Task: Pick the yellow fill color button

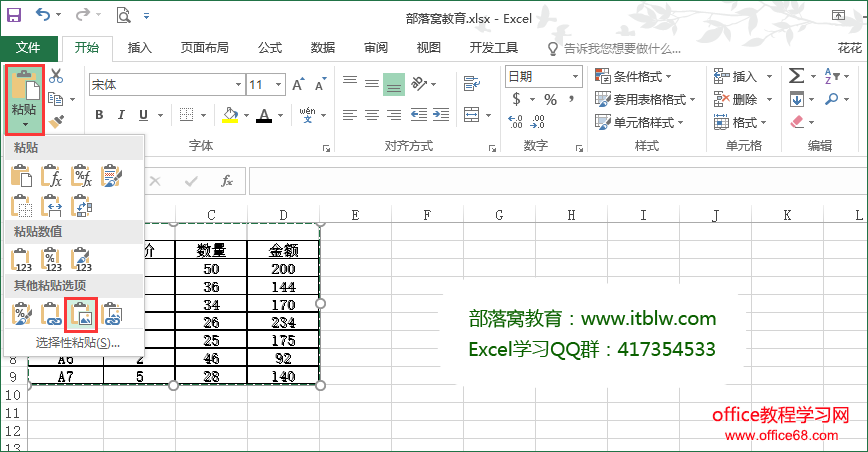Action: click(230, 115)
